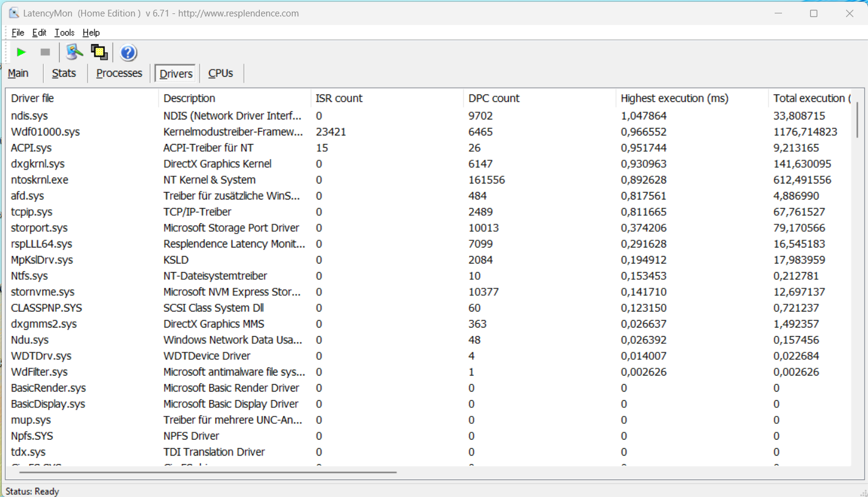Click the 'NT Kernel & System' description
Image resolution: width=868 pixels, height=497 pixels.
coord(209,180)
